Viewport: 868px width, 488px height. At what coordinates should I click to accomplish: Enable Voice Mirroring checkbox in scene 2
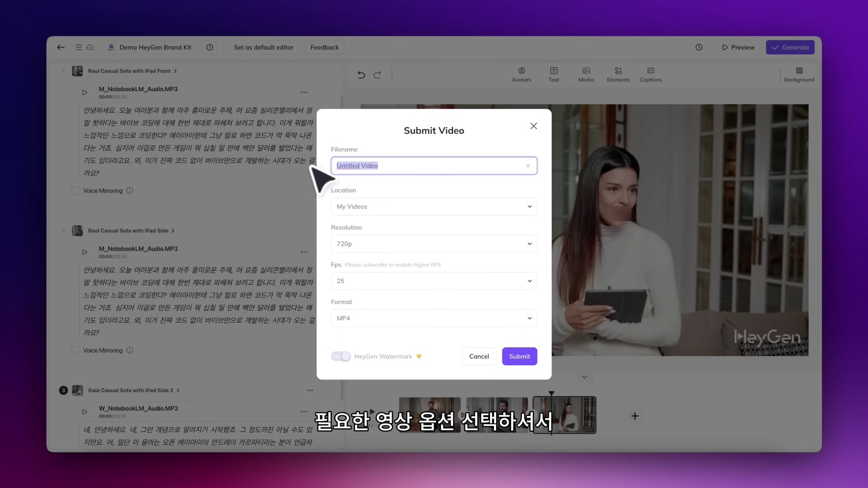pyautogui.click(x=76, y=350)
